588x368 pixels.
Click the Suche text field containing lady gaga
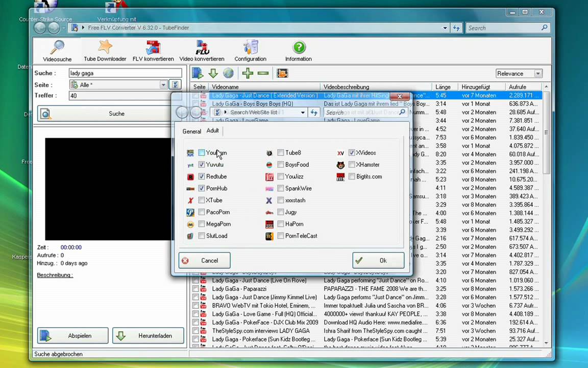[x=125, y=73]
